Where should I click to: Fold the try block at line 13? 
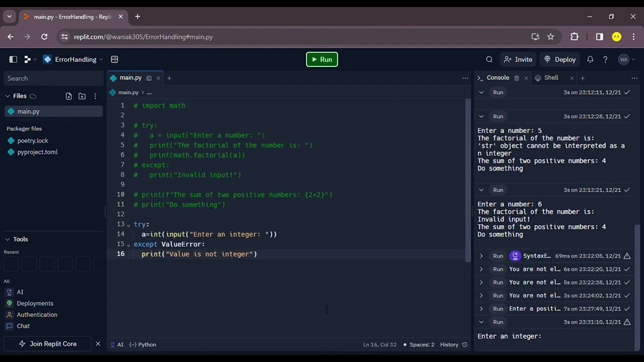pos(129,225)
